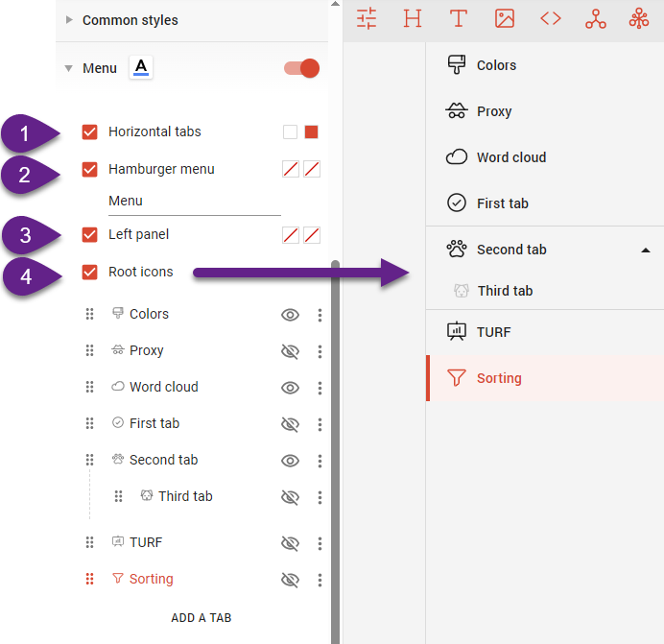
Task: Click the H heading icon in toolbar
Action: pos(413,18)
